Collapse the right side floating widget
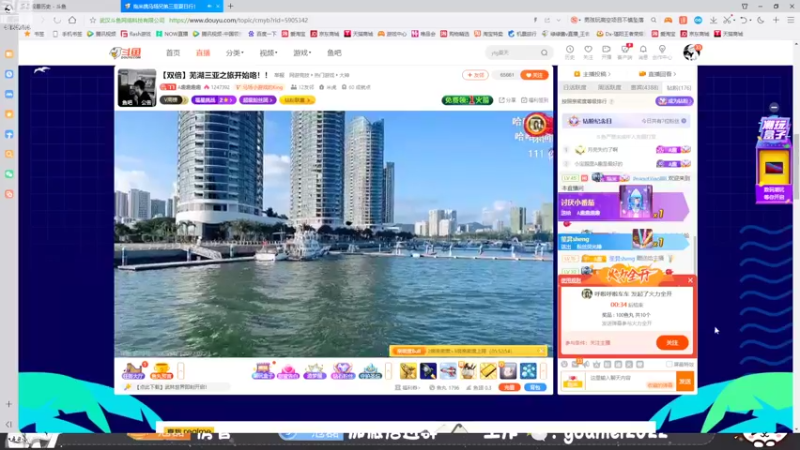Screen dimensions: 800x450 (x=774, y=107)
